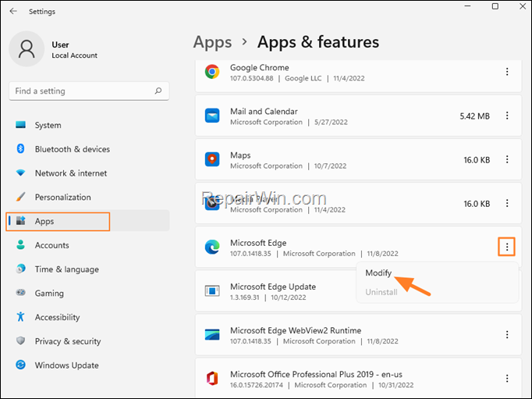Open more options for Mail and Calendar
Screen dimensions: 532x399
(x=507, y=116)
